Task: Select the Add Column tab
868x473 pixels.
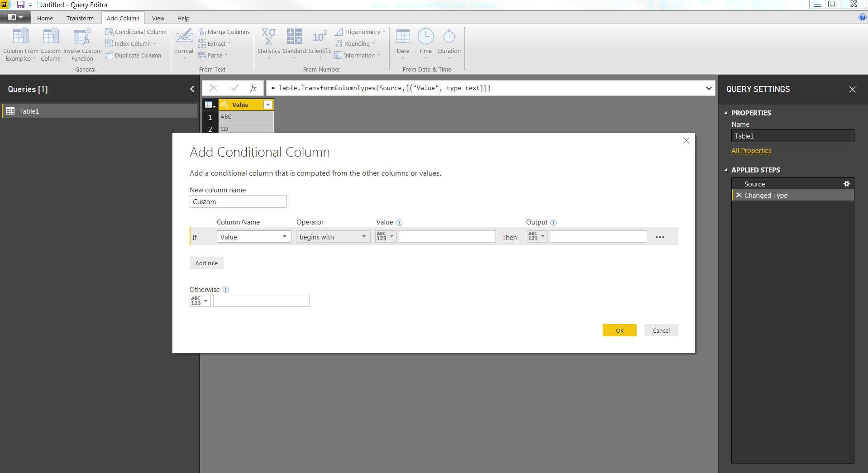Action: point(123,18)
